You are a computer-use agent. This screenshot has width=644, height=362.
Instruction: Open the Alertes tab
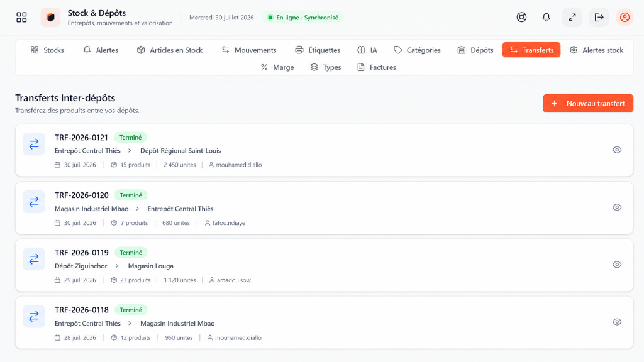pos(101,50)
